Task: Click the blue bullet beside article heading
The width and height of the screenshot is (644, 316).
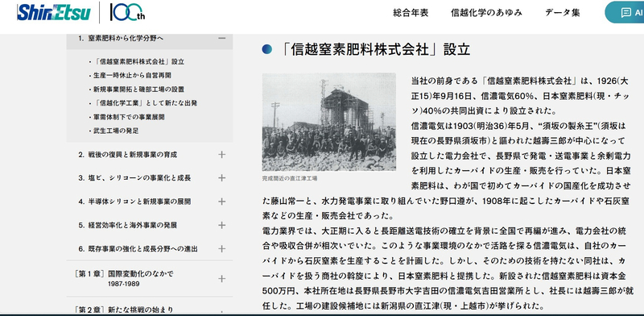Action: tap(267, 49)
